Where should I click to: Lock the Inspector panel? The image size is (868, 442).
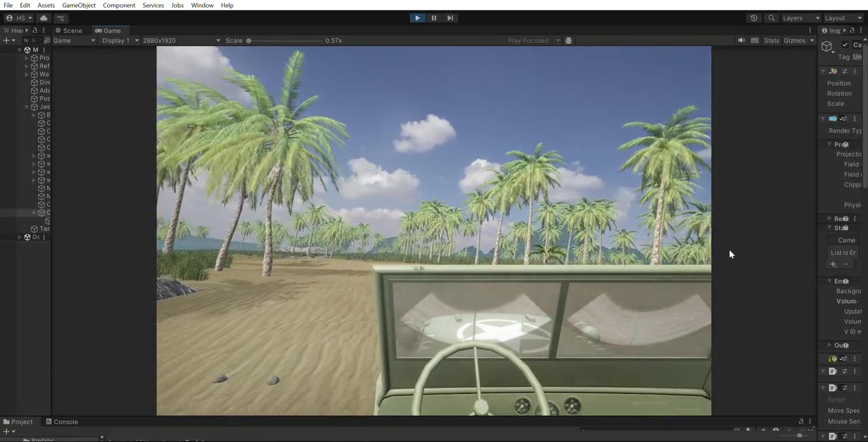(852, 31)
